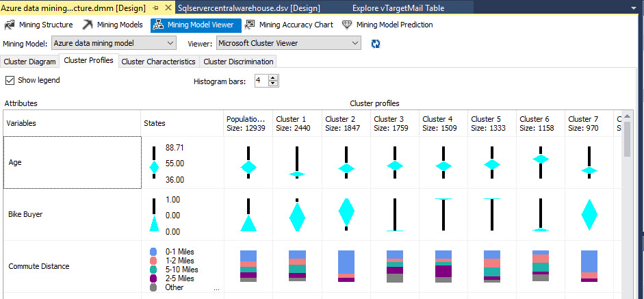Click Commute Distance histogram for Population

[x=248, y=266]
